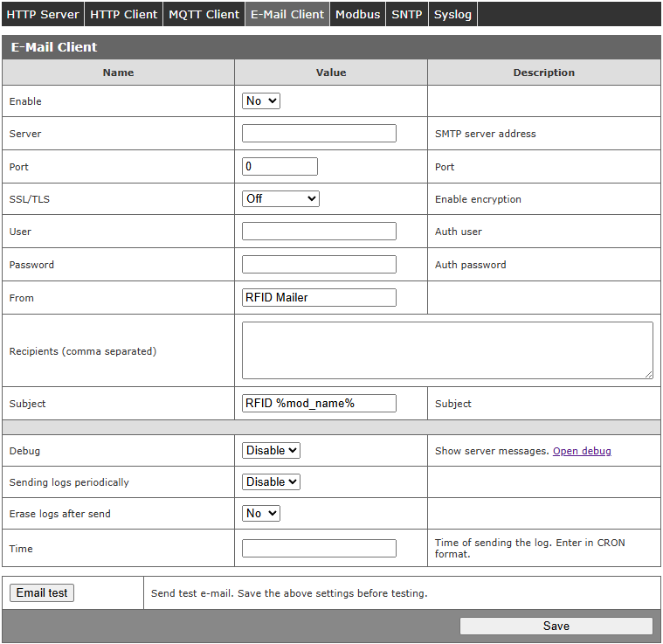The image size is (663, 644).
Task: Select the SNTP tab
Action: (x=406, y=14)
